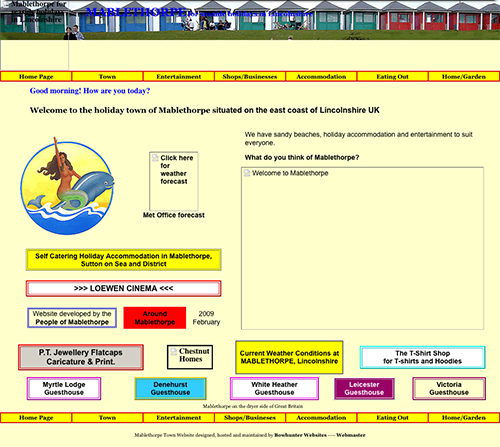Open the top Town menu item
The height and width of the screenshot is (447, 500).
coord(107,76)
